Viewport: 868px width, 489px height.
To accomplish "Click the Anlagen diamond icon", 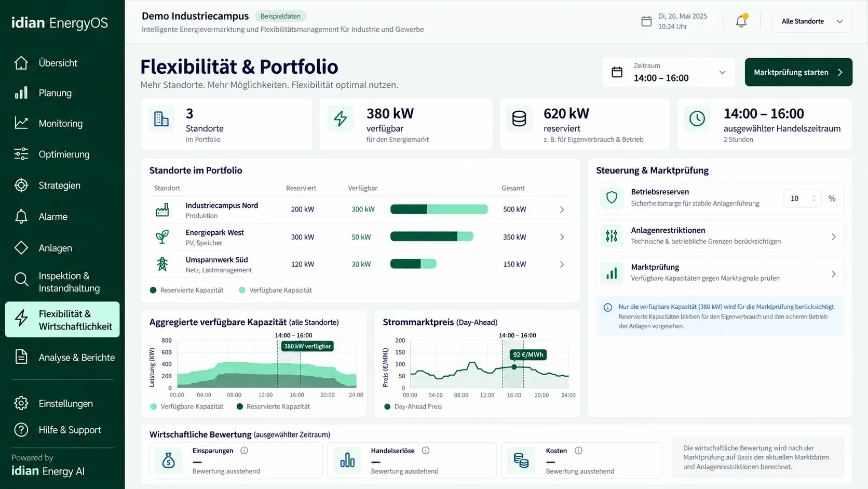I will coord(21,248).
